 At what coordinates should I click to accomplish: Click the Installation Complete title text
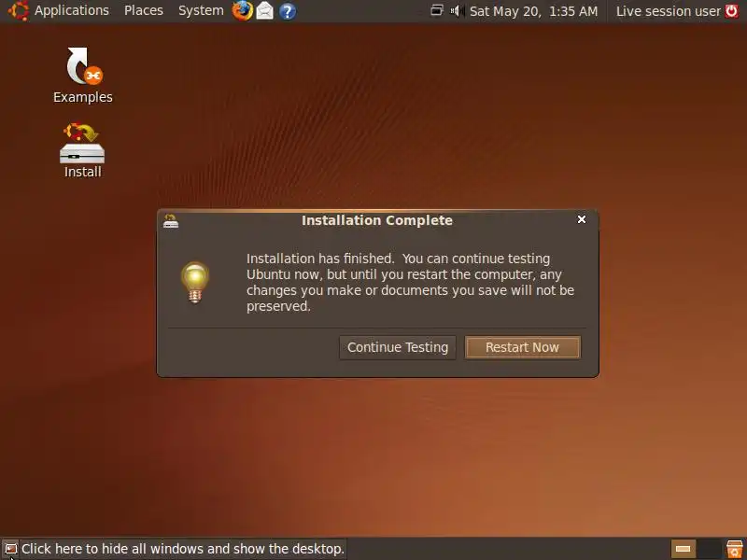[377, 220]
